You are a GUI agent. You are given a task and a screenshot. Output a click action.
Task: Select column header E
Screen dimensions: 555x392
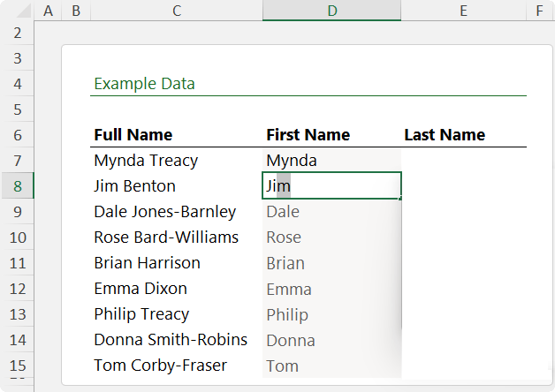click(x=463, y=11)
